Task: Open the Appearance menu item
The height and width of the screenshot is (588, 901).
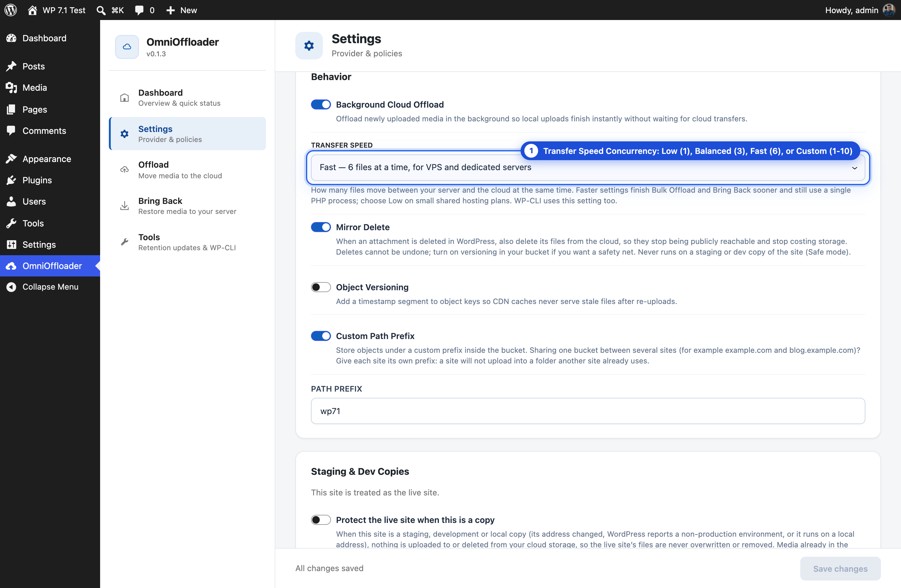Action: coord(50,159)
